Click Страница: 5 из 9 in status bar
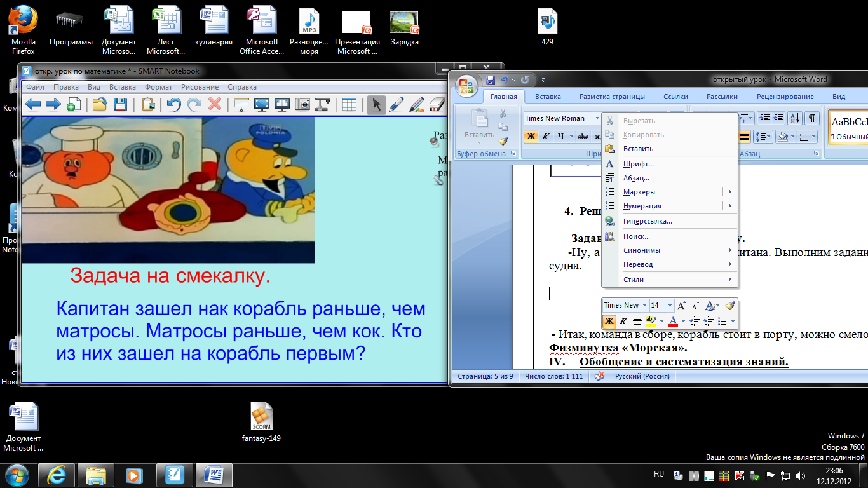Screen dimensions: 868x488 click(485, 376)
